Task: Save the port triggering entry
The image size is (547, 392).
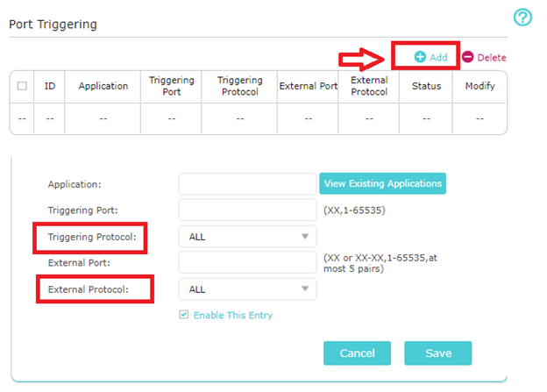Action: 438,353
